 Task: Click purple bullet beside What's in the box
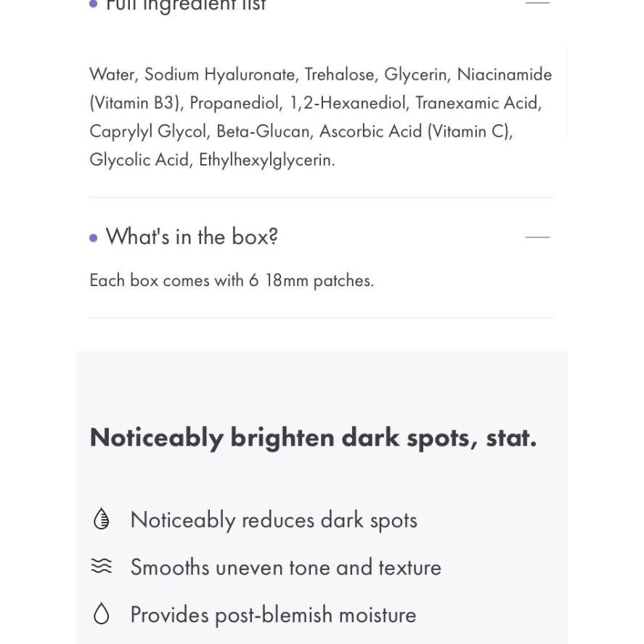coord(94,237)
